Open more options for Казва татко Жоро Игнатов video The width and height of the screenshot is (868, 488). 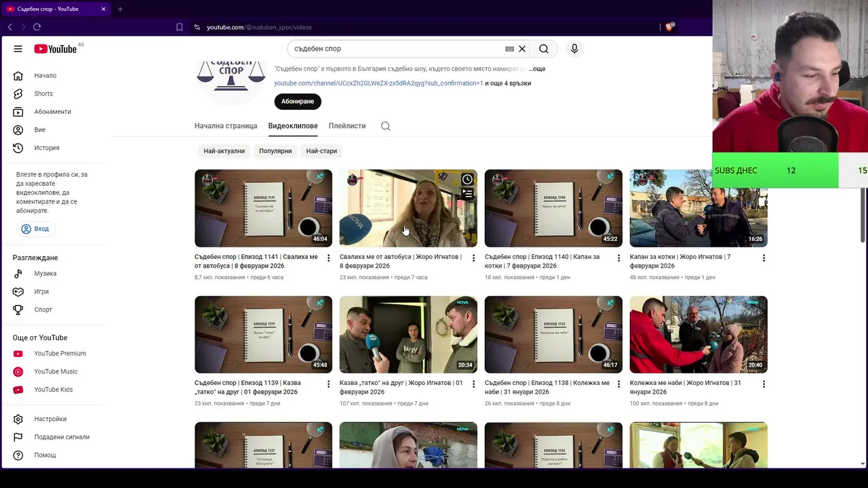coord(473,384)
